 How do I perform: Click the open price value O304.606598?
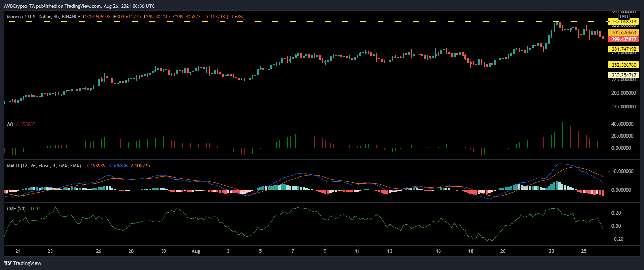[x=96, y=17]
